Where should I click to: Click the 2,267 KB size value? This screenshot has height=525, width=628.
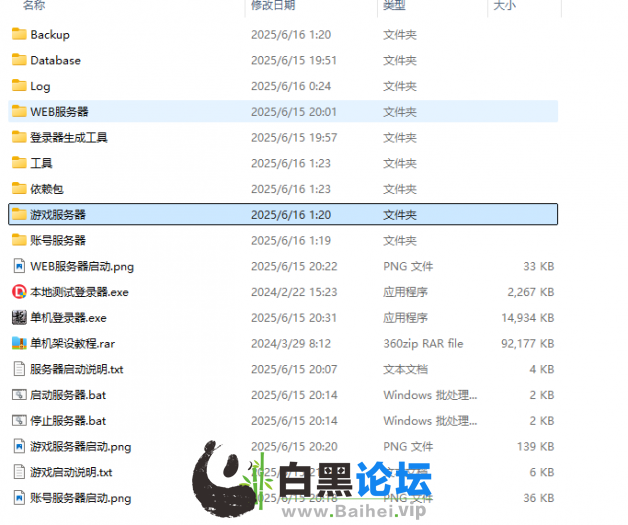(x=531, y=292)
